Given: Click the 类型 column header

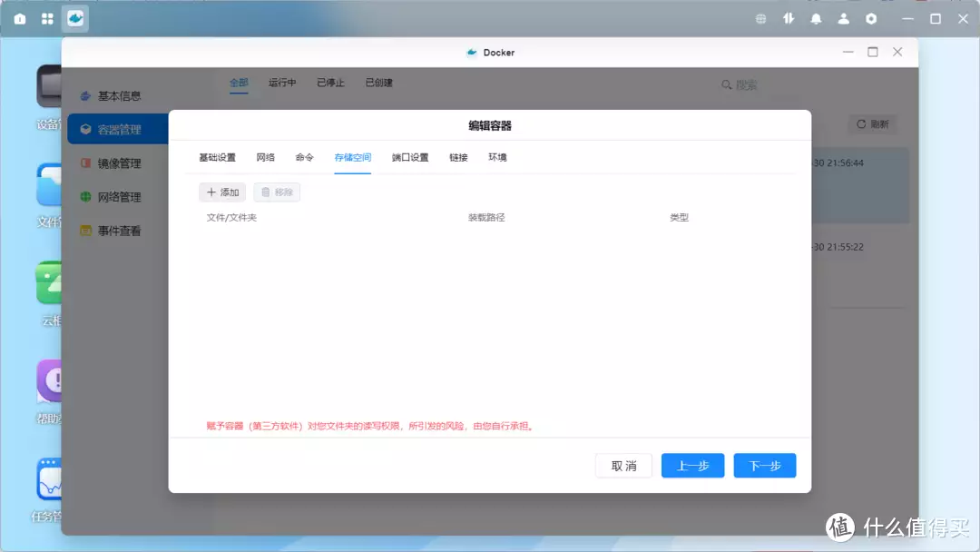Looking at the screenshot, I should pos(680,218).
